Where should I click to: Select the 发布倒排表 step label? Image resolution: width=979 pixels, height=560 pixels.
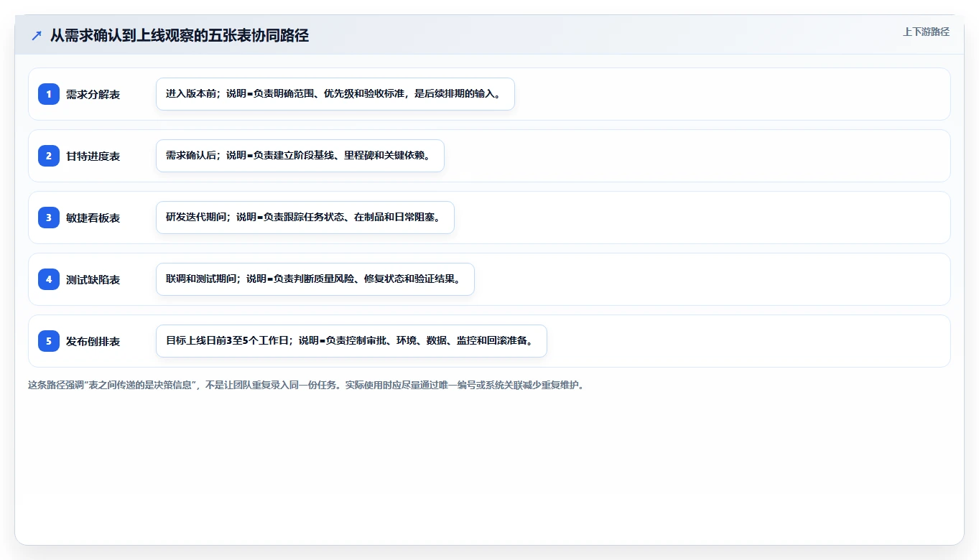pyautogui.click(x=93, y=341)
